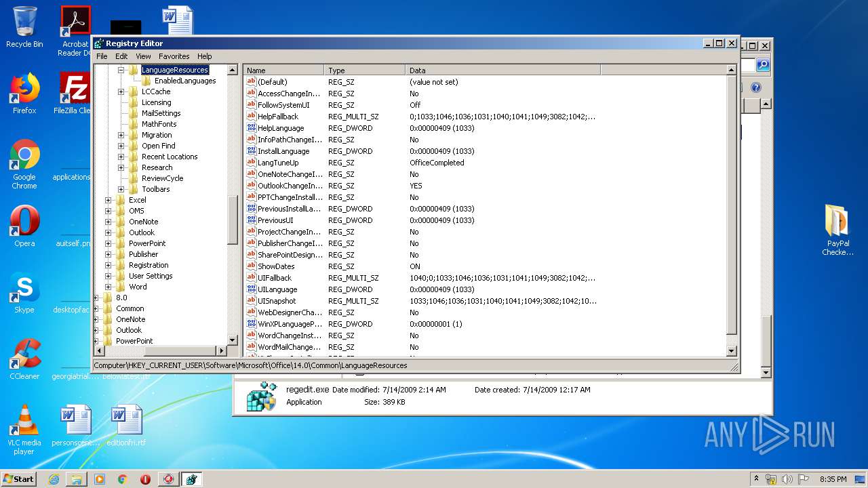Viewport: 868px width, 488px height.
Task: Open personscent document on desktop
Action: pos(75,426)
